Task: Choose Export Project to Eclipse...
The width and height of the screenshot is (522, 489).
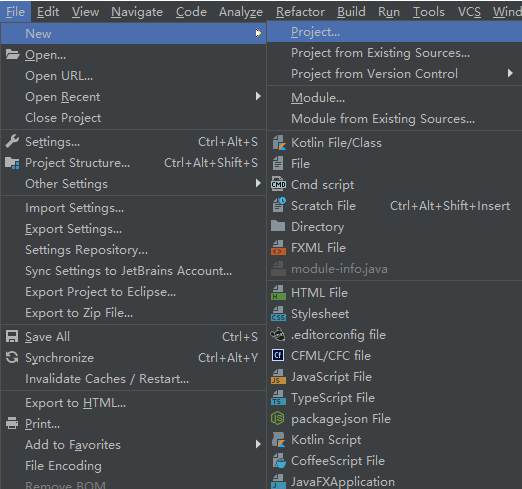Action: (133, 292)
